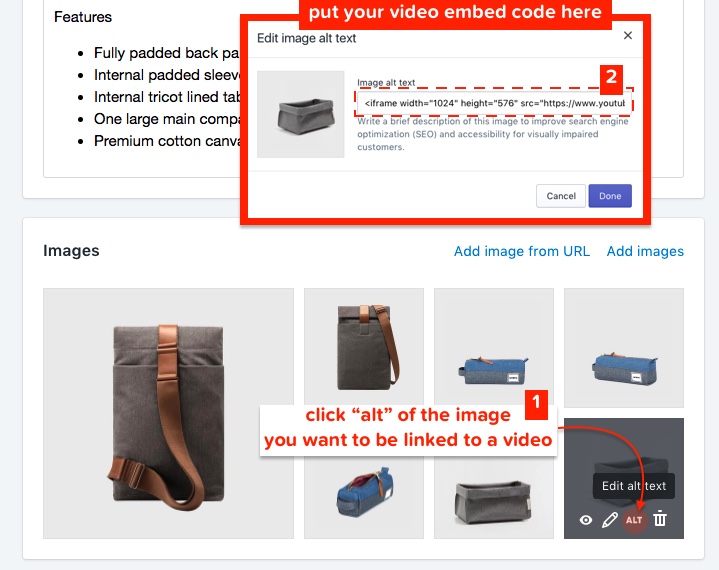
Task: Select the large brown strap backpack image
Action: [x=168, y=413]
